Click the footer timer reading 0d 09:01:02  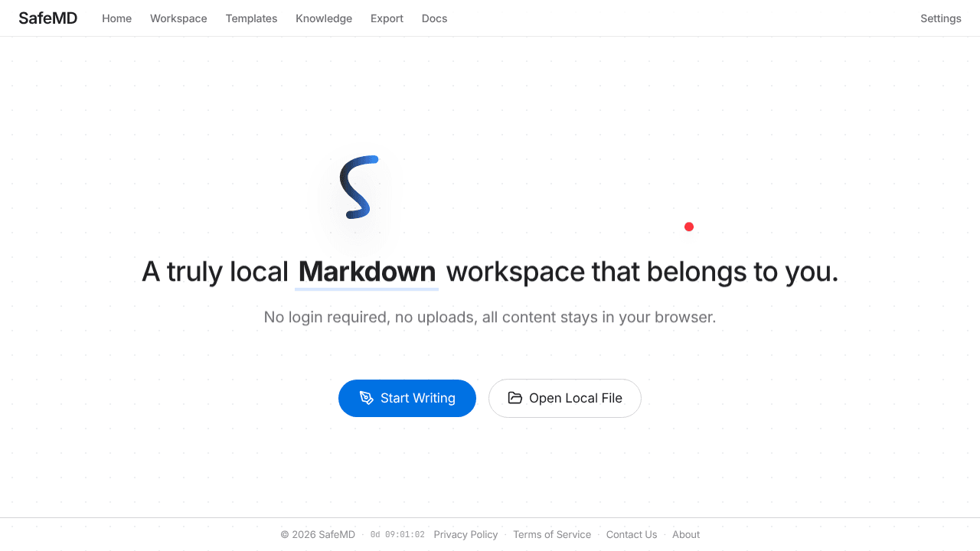pos(397,534)
